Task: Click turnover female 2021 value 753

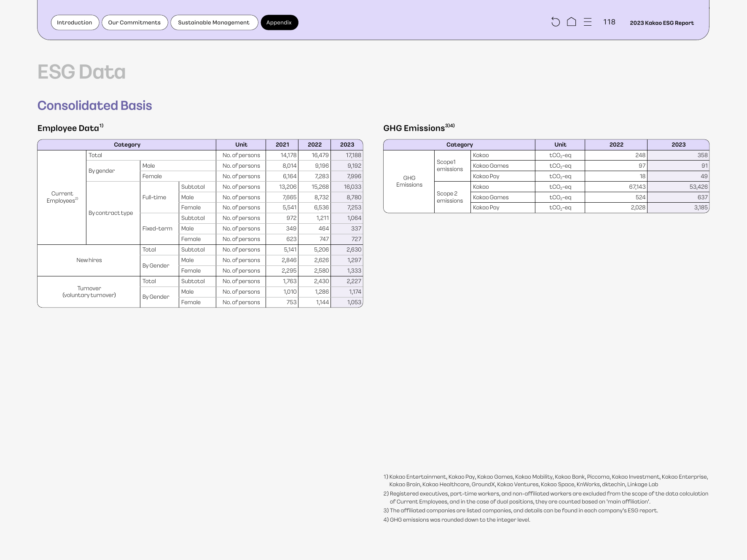Action: pos(291,302)
